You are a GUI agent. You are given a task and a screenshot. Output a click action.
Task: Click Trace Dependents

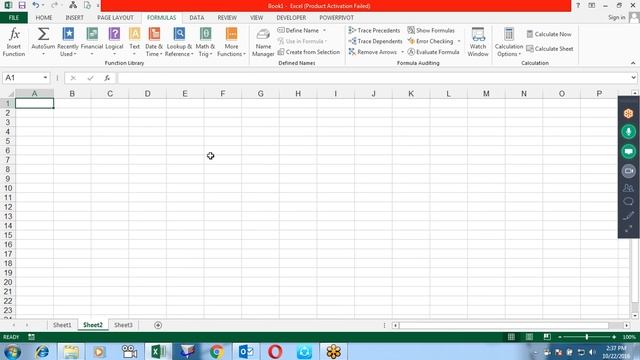click(375, 41)
